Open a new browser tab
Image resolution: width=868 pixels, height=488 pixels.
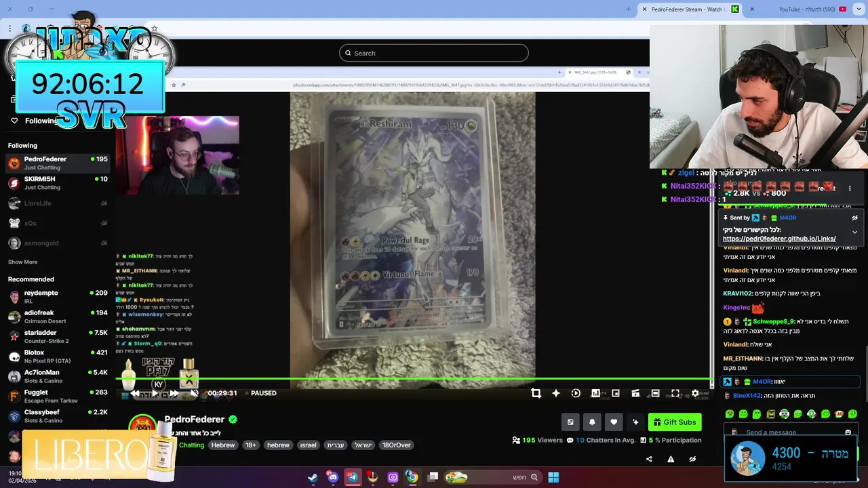(x=628, y=9)
